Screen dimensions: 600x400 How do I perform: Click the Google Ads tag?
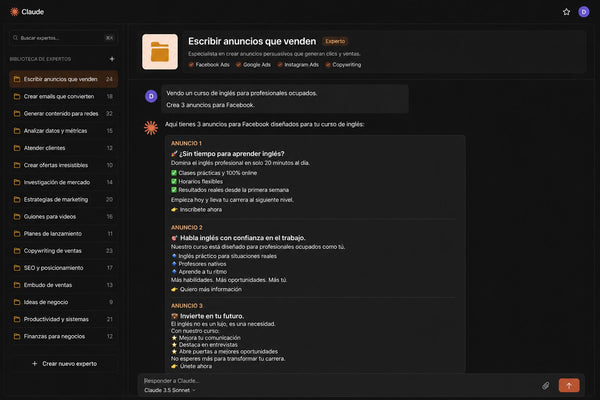(253, 65)
